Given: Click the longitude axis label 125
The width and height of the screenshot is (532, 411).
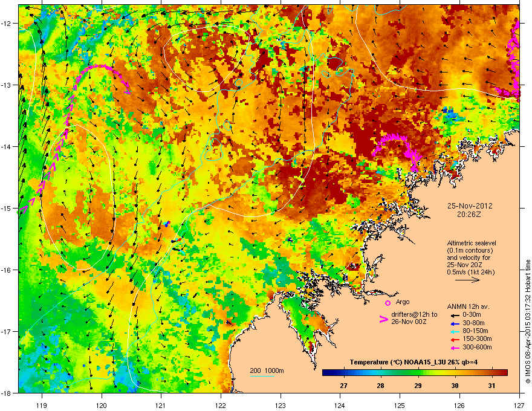Looking at the screenshot, I should click(400, 405).
